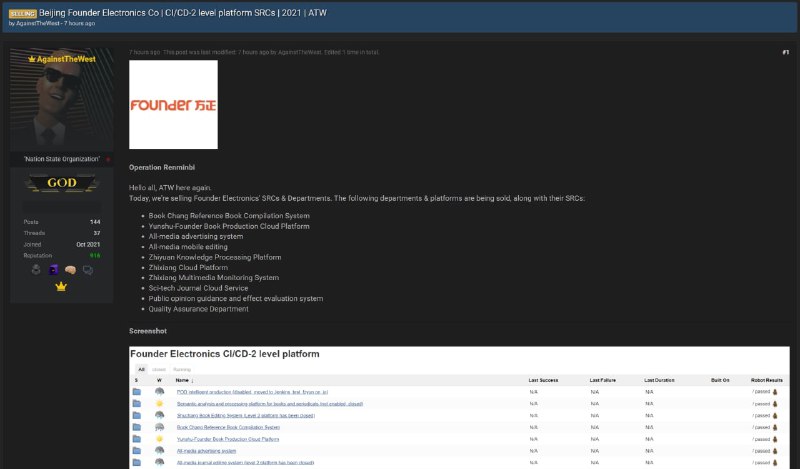Open Yunshu-Founder Book Production Cloud Platform job link
This screenshot has height=469, width=800.
[x=228, y=439]
